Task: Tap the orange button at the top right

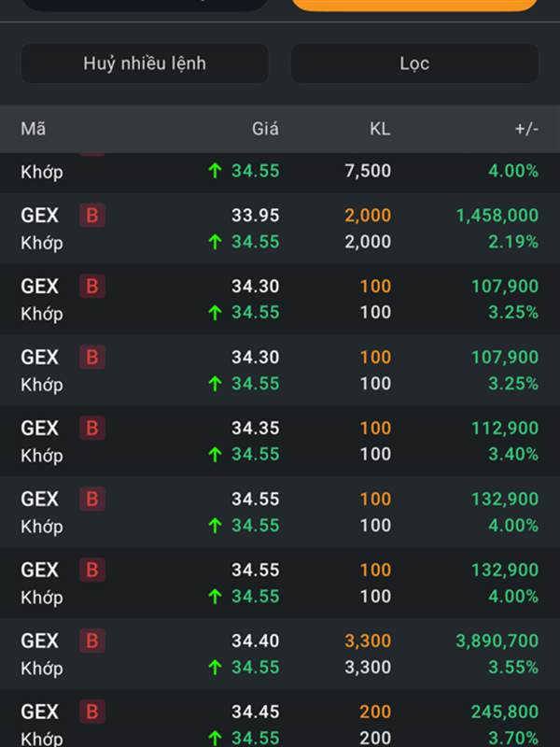Action: click(x=414, y=5)
